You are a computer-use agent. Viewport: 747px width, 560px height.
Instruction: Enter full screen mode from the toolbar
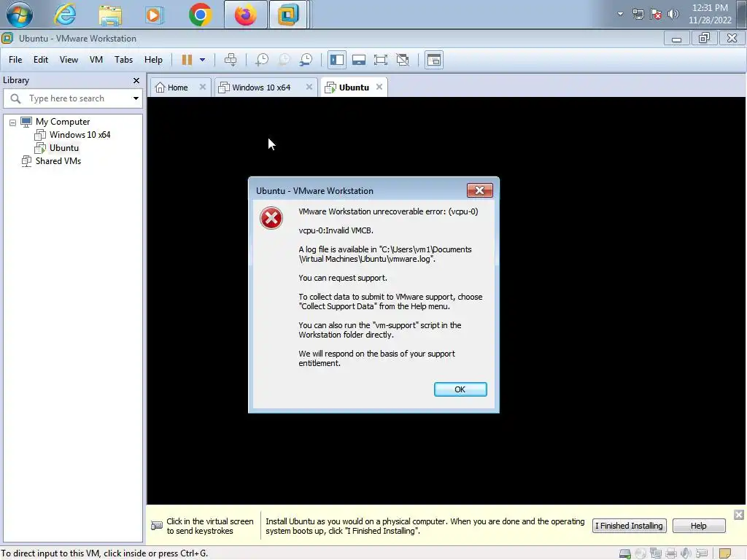pyautogui.click(x=381, y=60)
